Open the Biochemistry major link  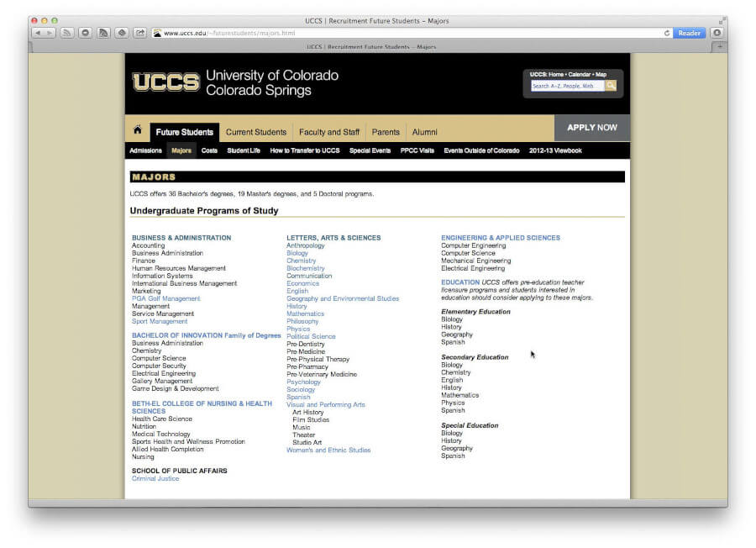pos(306,268)
